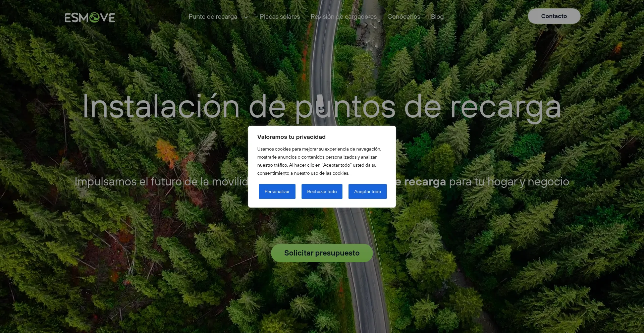Click the cookie description paragraph
This screenshot has width=644, height=333.
(319, 161)
